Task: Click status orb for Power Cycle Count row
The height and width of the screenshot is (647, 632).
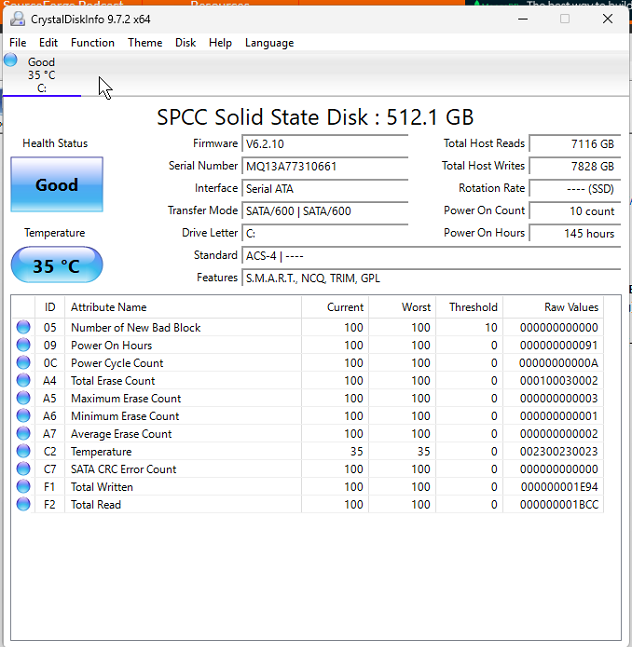Action: click(x=23, y=363)
